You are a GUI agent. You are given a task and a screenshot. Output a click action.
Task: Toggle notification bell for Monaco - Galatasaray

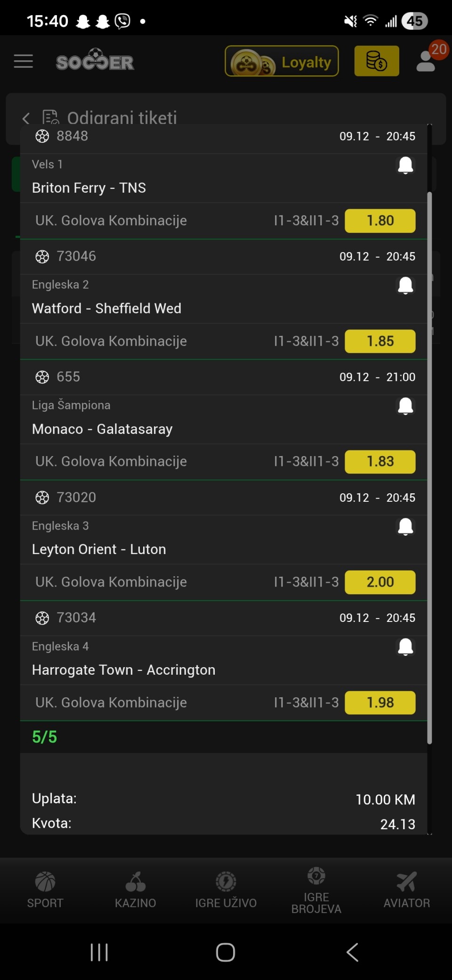pyautogui.click(x=405, y=406)
